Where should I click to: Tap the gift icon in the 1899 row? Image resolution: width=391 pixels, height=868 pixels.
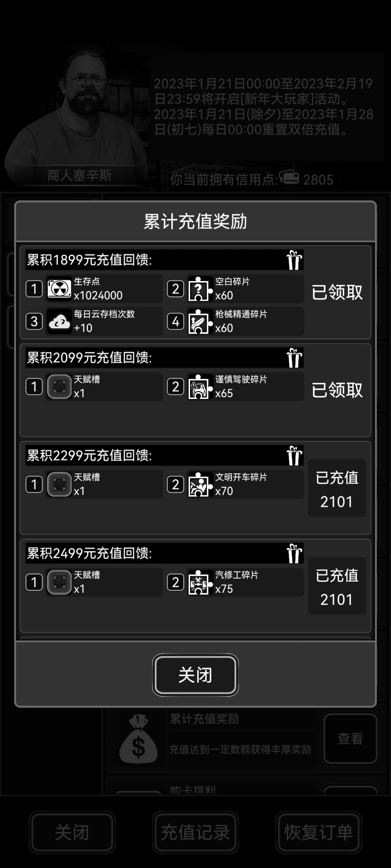pyautogui.click(x=294, y=260)
